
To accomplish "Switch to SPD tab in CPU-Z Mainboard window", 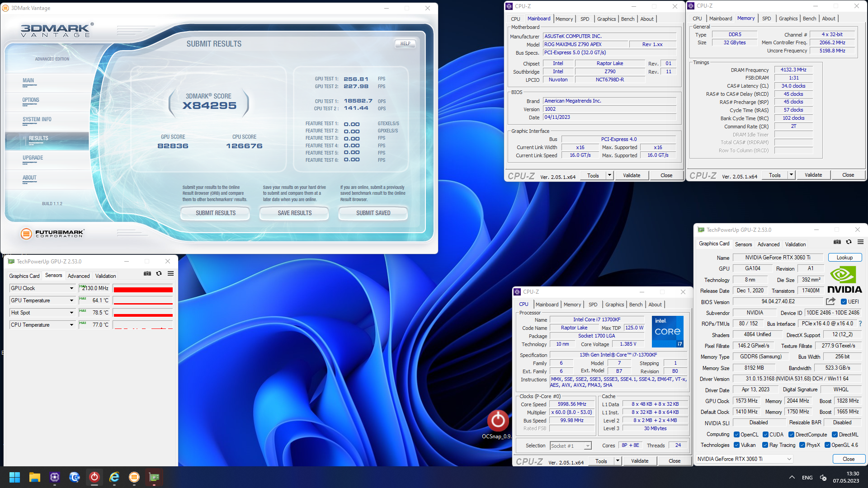I will click(585, 19).
